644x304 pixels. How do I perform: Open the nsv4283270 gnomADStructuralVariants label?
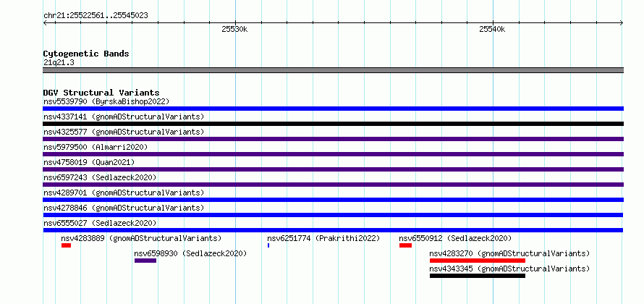[509, 253]
